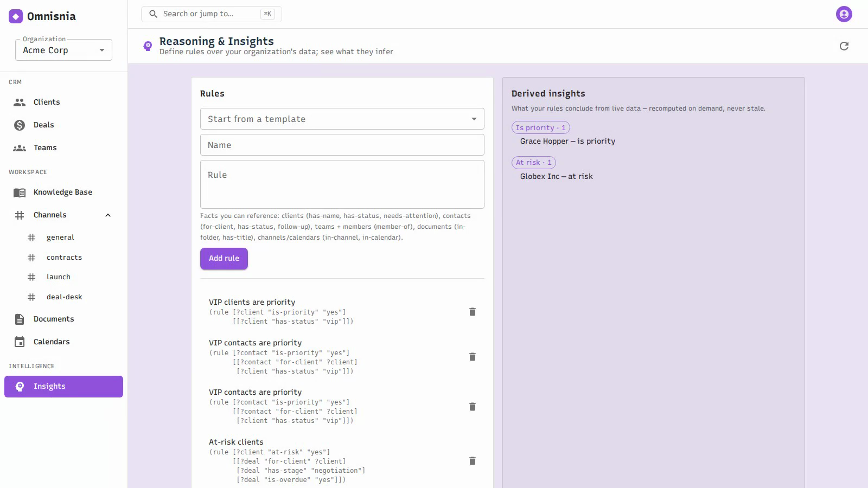Select Insights in the sidebar
The height and width of the screenshot is (488, 868).
point(63,387)
